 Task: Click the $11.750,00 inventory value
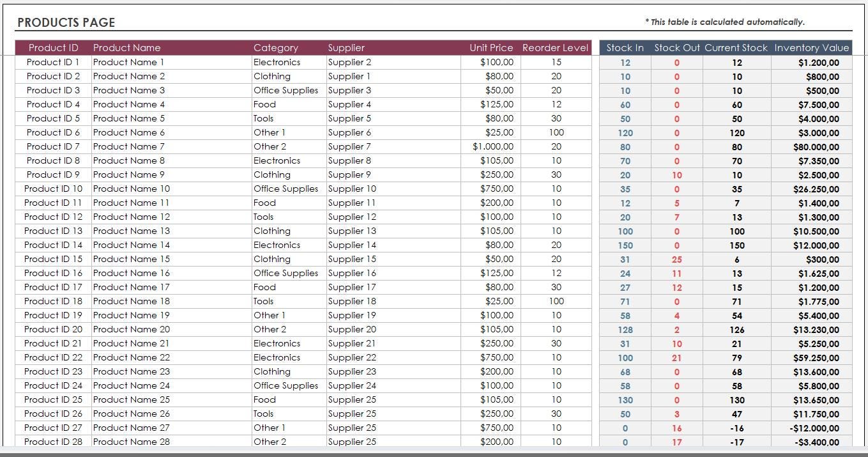pos(811,414)
